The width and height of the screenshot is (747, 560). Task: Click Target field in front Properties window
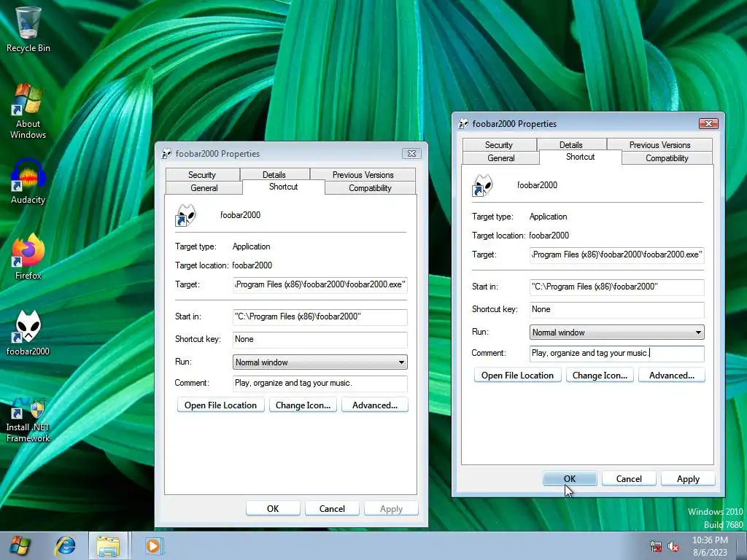(617, 254)
